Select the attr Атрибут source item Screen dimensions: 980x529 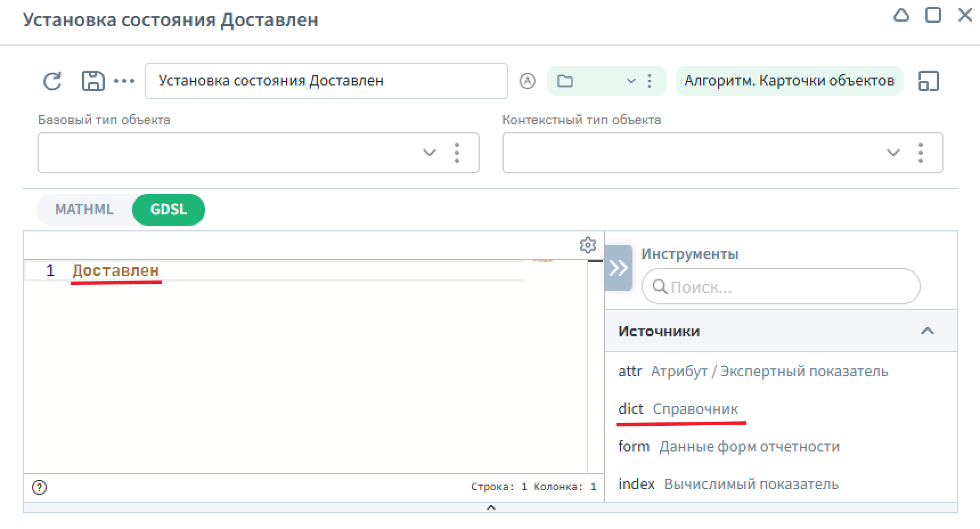752,371
